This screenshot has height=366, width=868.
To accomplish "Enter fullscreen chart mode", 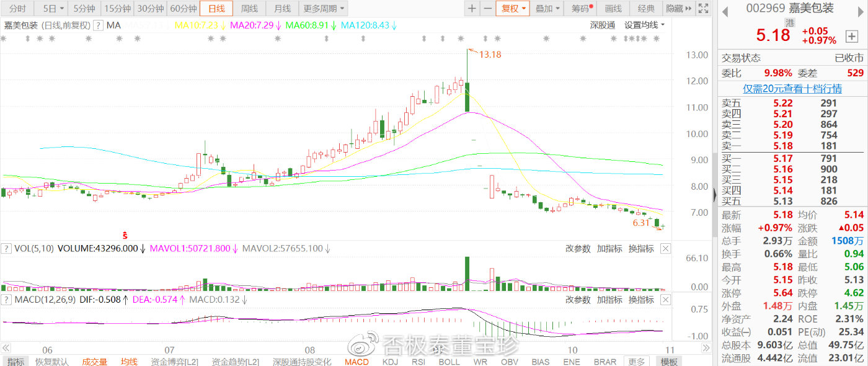I will (x=703, y=9).
